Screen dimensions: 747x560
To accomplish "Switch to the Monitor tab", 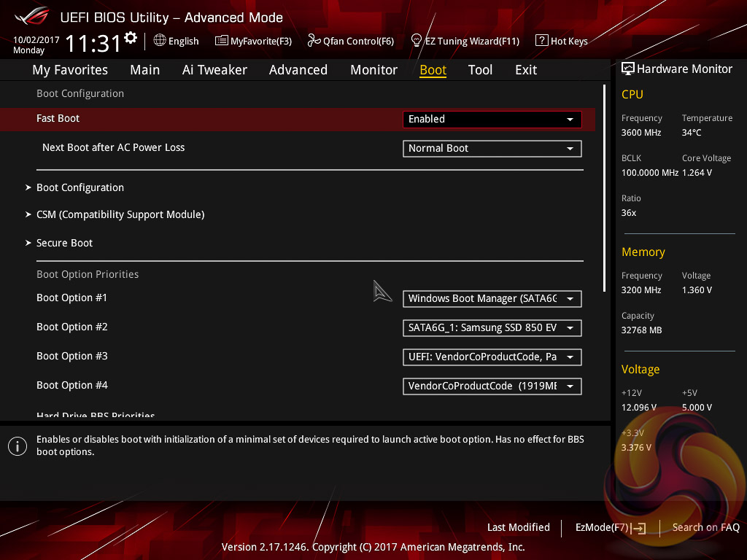I will (x=373, y=70).
